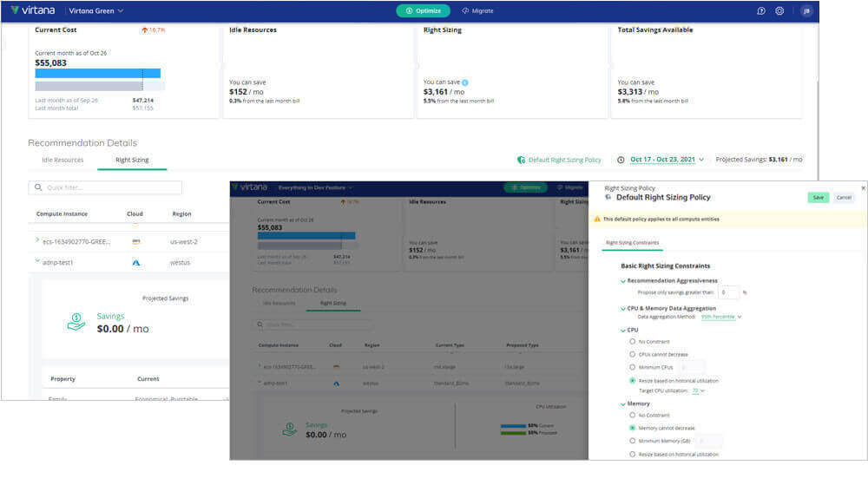Select the Migrate tab in header
The height and width of the screenshot is (485, 868).
[477, 10]
